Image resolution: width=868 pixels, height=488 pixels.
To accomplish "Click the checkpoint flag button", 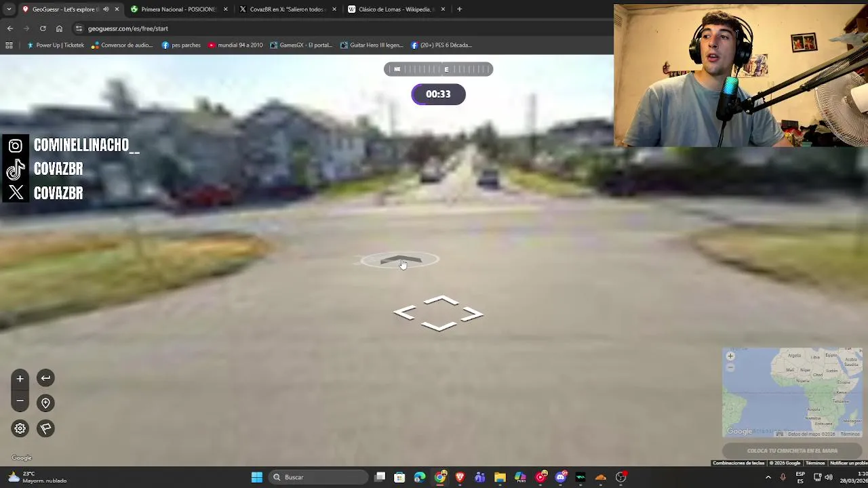I will coord(45,428).
